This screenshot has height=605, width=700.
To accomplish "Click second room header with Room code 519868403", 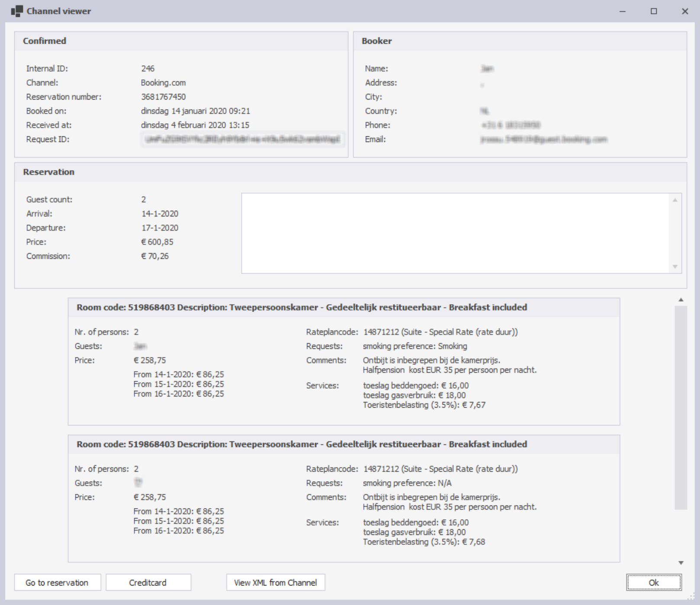I will [x=344, y=444].
